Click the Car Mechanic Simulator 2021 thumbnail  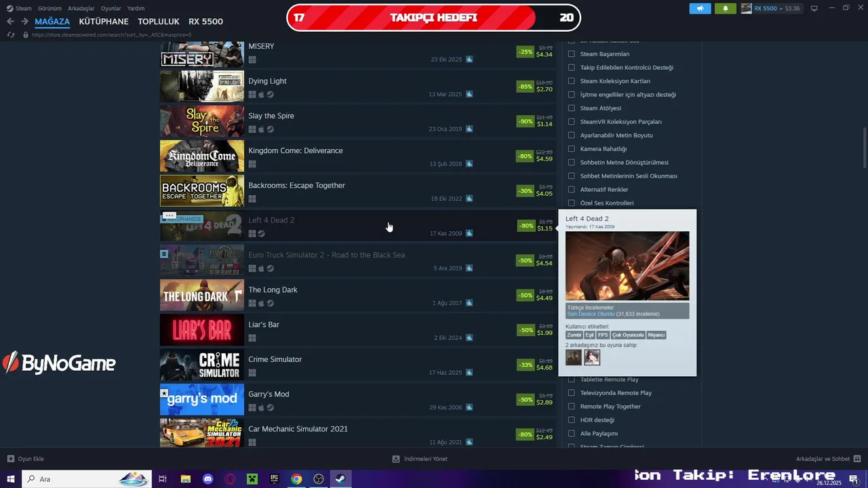click(202, 432)
